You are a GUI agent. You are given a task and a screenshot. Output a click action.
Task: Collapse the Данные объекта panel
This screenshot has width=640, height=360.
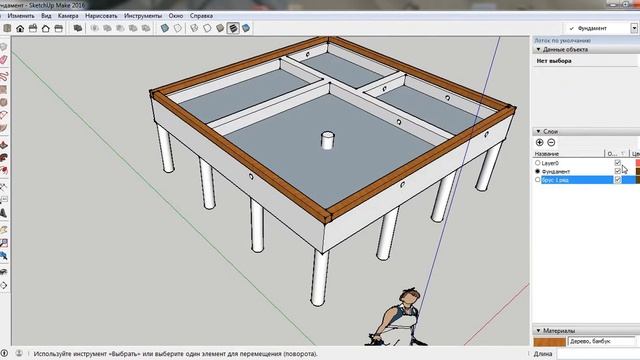pyautogui.click(x=538, y=49)
